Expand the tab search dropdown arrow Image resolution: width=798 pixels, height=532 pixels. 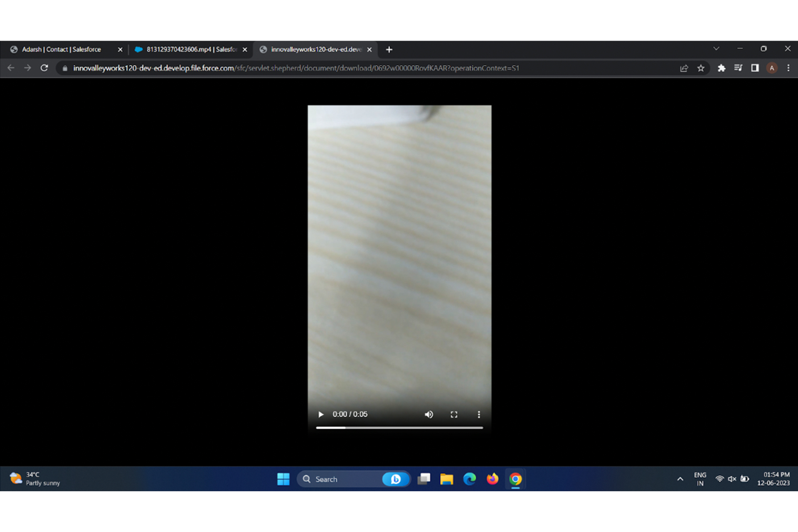coord(716,49)
